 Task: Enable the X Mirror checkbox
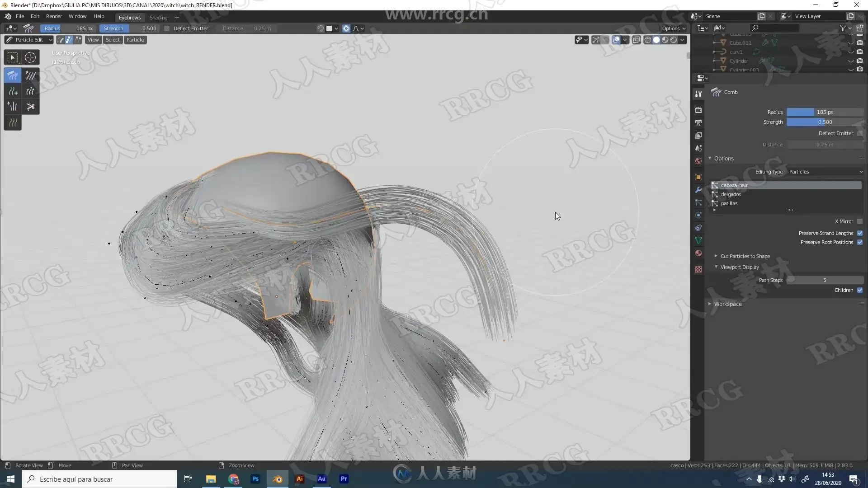[x=860, y=221]
